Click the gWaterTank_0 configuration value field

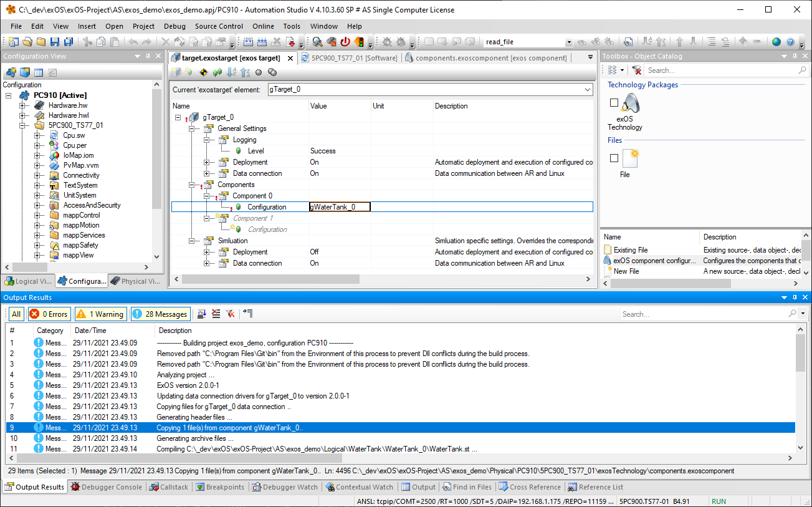[340, 207]
